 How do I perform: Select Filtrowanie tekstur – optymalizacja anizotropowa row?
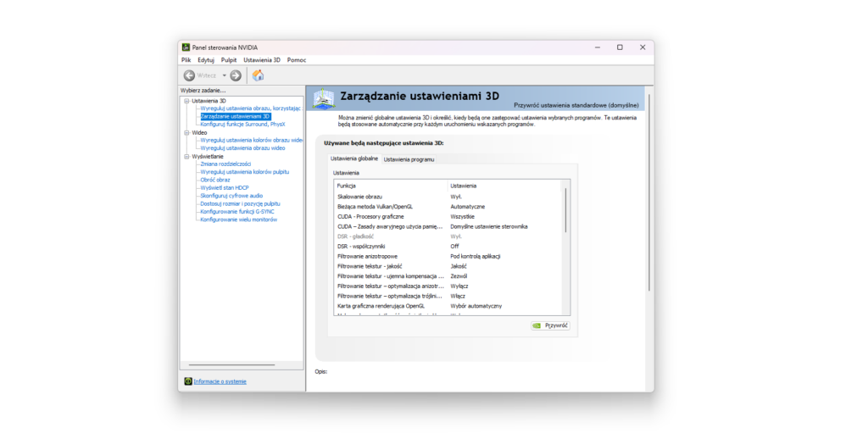tap(449, 286)
